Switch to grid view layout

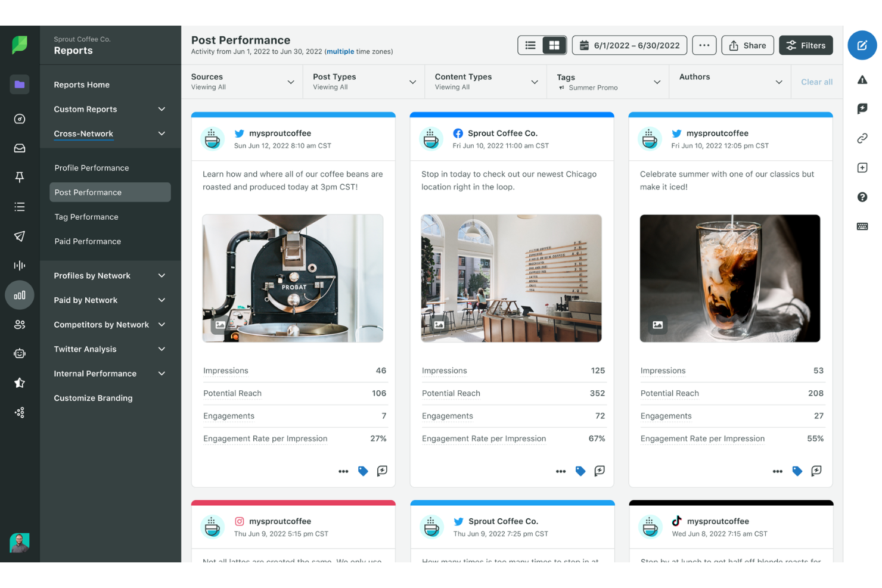[554, 45]
